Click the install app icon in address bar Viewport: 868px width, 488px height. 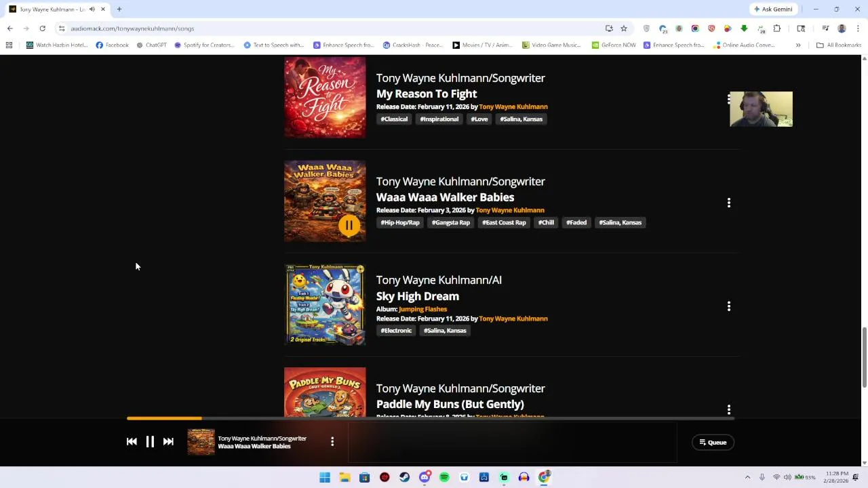[x=609, y=28]
